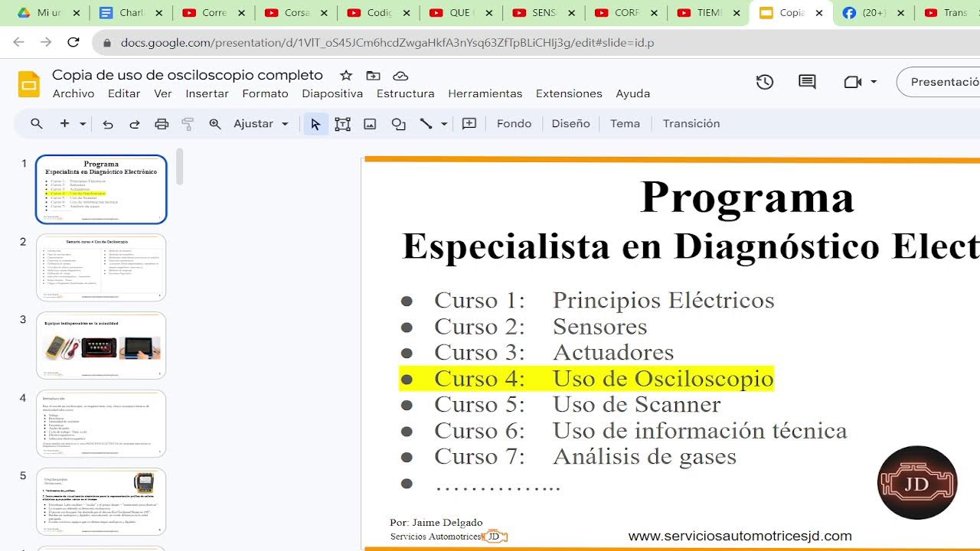Start the Presentación slideshow button
Screen dimensions: 980x551
[939, 82]
